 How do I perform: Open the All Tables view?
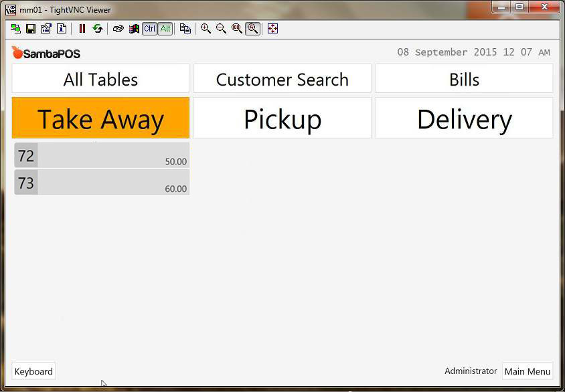coord(100,78)
